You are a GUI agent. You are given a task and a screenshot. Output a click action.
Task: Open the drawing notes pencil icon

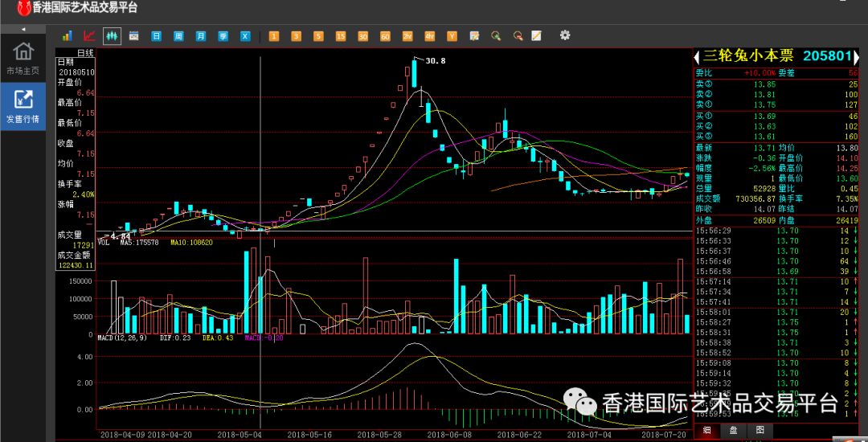point(536,36)
